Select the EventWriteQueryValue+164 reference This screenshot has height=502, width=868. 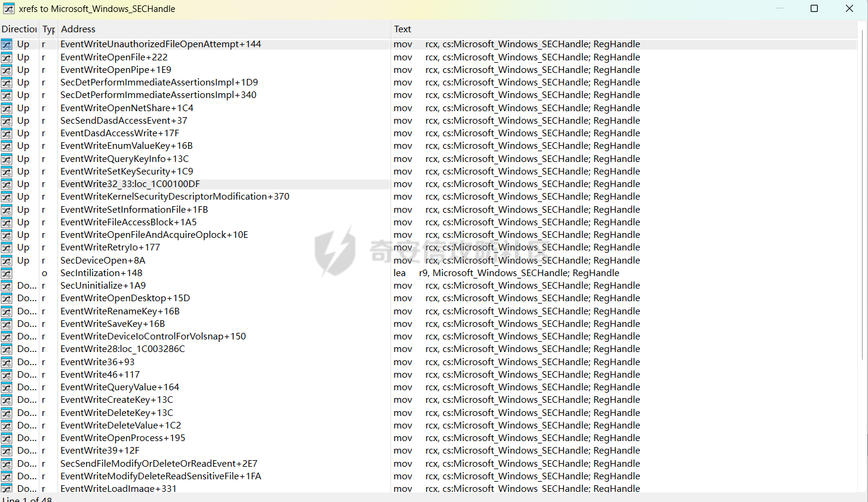pyautogui.click(x=119, y=387)
